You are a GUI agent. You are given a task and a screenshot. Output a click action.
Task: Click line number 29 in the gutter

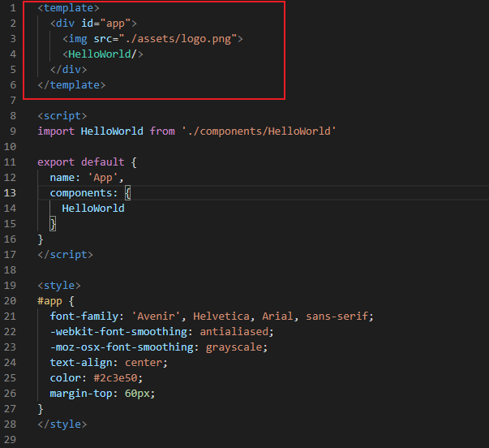[x=10, y=440]
